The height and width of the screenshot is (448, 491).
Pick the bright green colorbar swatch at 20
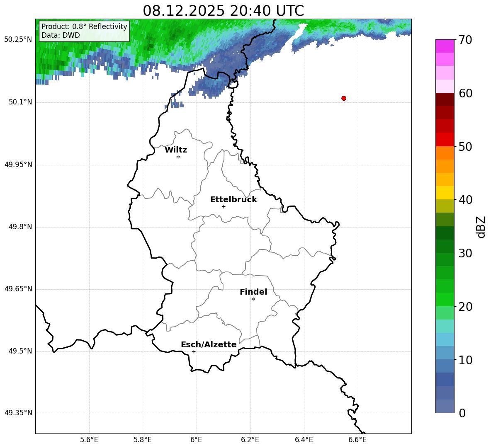tap(445, 299)
